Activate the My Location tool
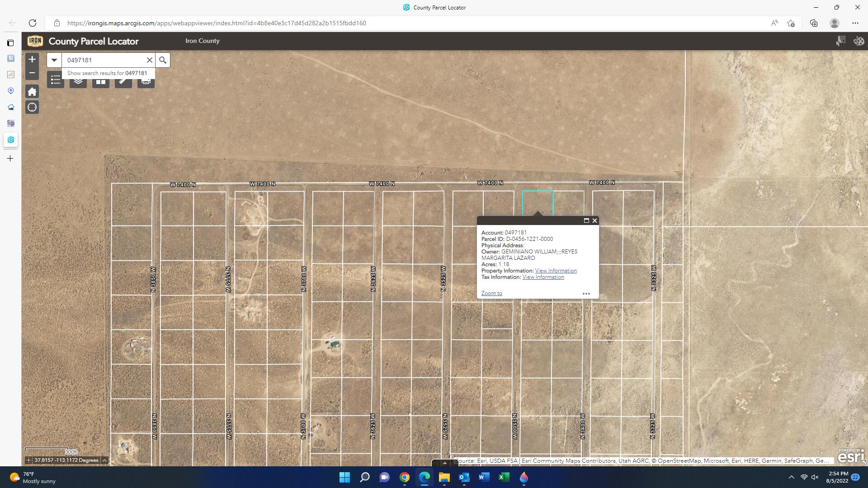Viewport: 868px width, 488px height. tap(32, 107)
